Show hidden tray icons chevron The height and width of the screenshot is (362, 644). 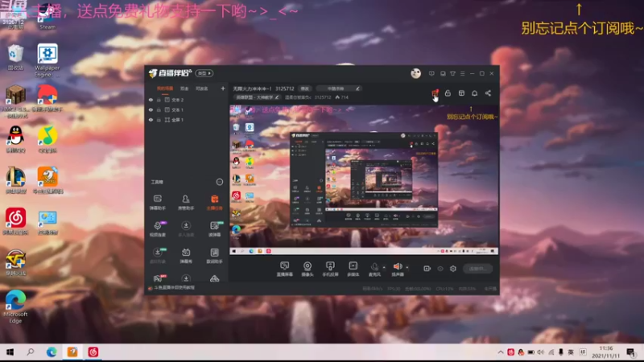pyautogui.click(x=500, y=352)
